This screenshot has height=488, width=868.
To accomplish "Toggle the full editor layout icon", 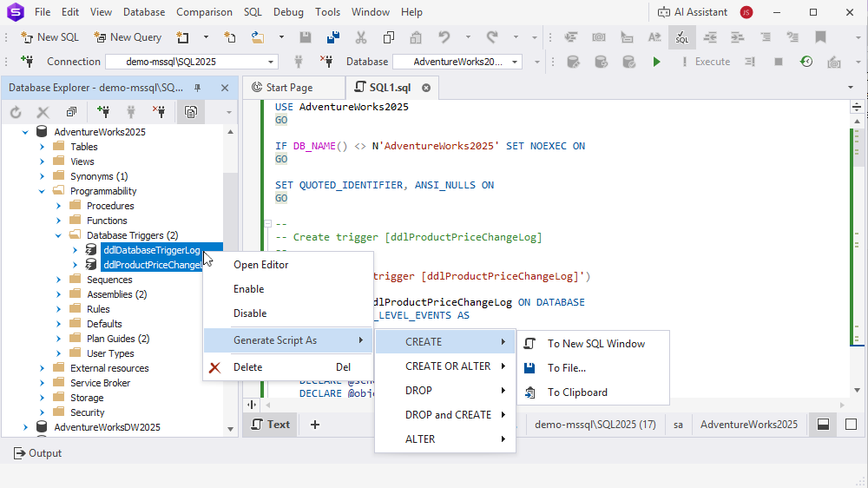I will click(x=851, y=425).
